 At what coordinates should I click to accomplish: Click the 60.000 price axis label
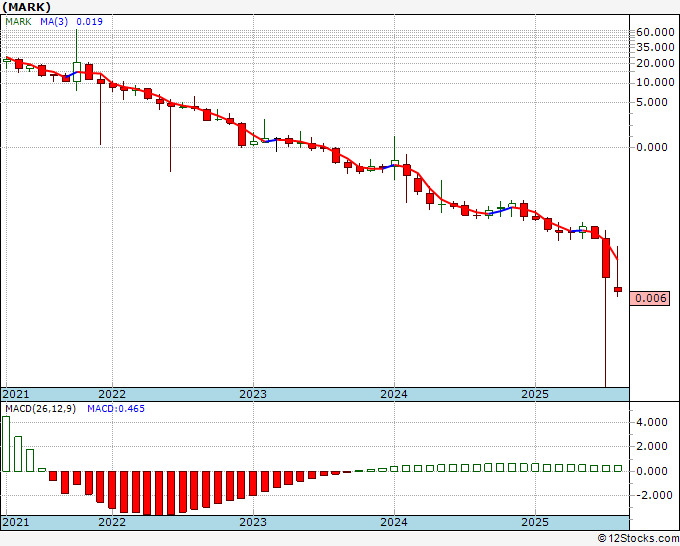point(655,32)
